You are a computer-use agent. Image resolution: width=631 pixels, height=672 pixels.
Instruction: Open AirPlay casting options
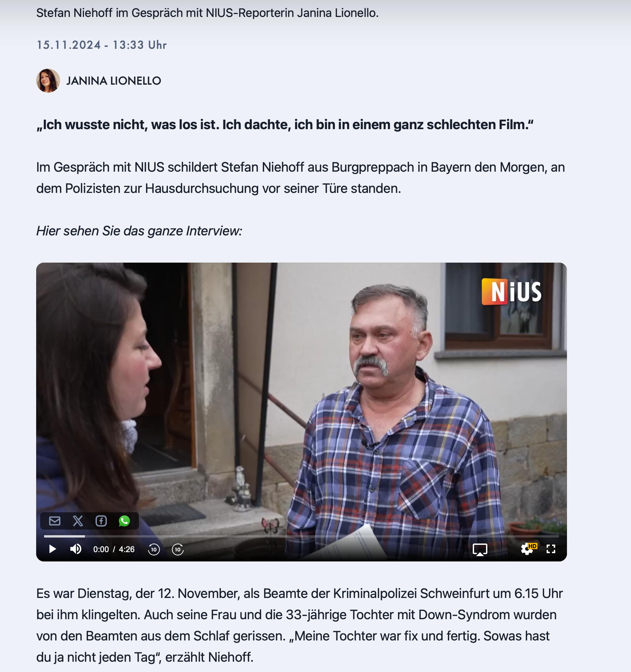tap(480, 549)
